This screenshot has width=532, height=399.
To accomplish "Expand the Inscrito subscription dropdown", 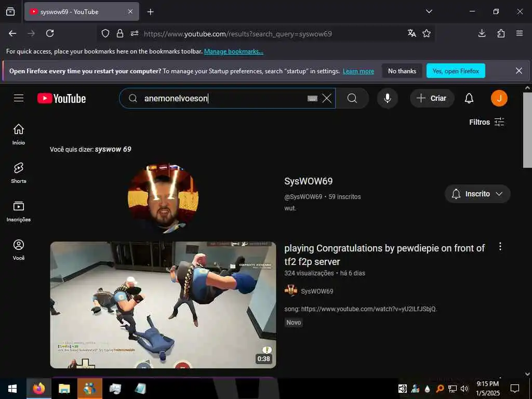I will 477,194.
